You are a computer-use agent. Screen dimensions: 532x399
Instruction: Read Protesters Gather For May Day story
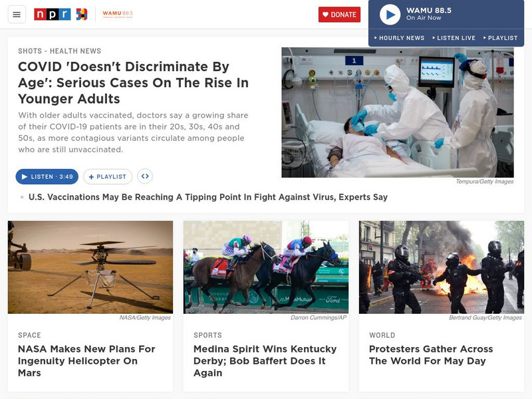point(431,355)
